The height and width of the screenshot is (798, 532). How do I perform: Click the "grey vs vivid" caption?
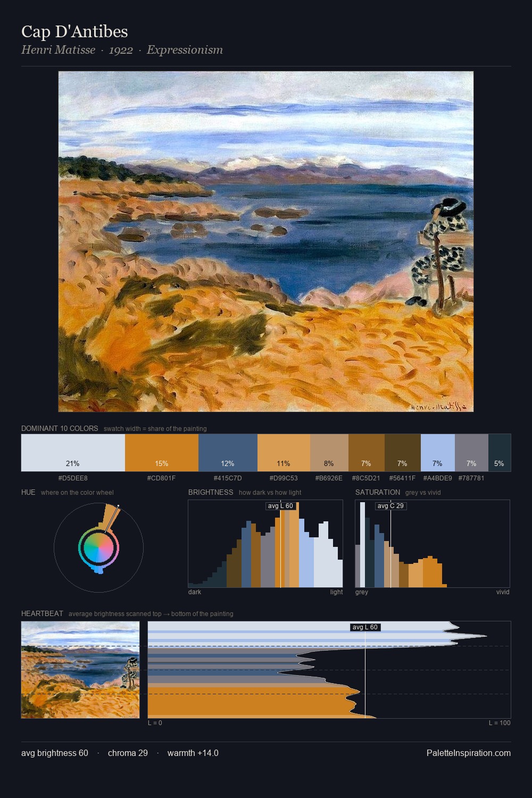[x=423, y=493]
